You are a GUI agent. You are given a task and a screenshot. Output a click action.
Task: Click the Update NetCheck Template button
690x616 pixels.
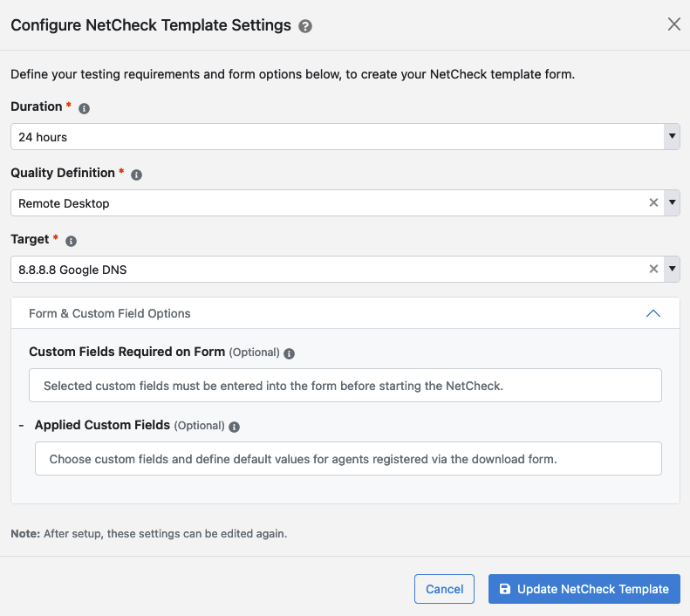(584, 589)
